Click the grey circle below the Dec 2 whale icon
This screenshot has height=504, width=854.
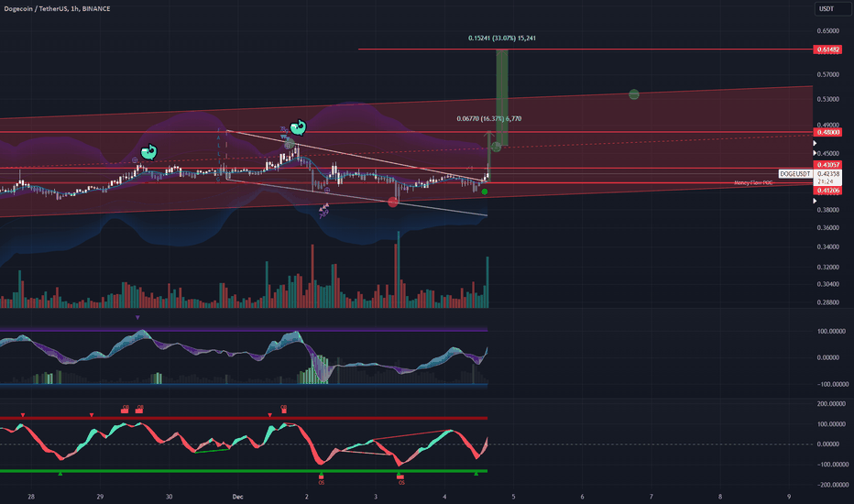pyautogui.click(x=290, y=145)
